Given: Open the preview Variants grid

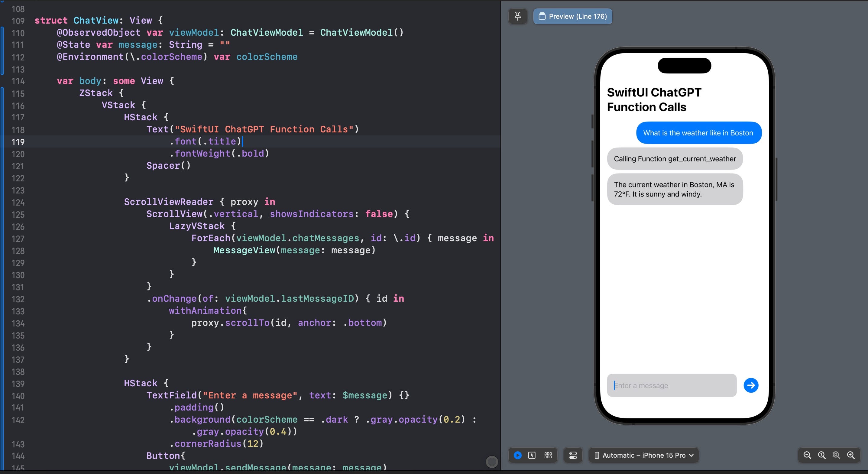Looking at the screenshot, I should [548, 456].
